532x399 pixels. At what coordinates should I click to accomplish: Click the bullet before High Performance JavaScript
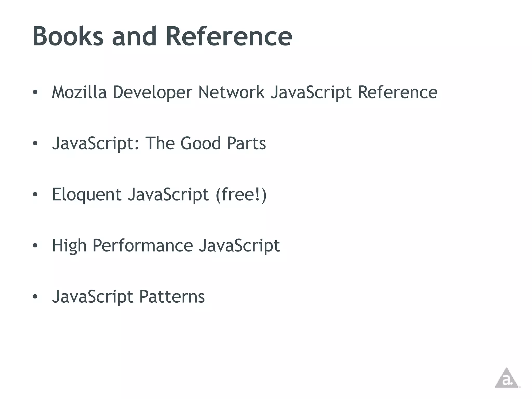point(35,245)
